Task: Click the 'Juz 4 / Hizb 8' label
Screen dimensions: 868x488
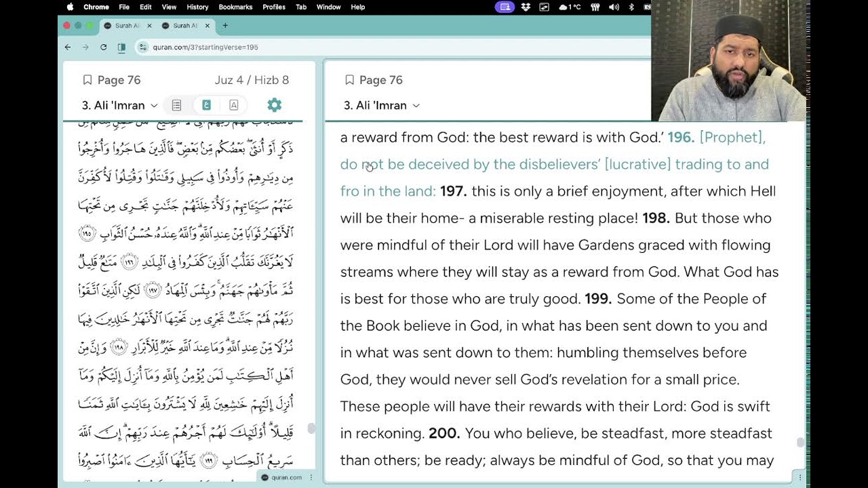Action: [x=252, y=80]
